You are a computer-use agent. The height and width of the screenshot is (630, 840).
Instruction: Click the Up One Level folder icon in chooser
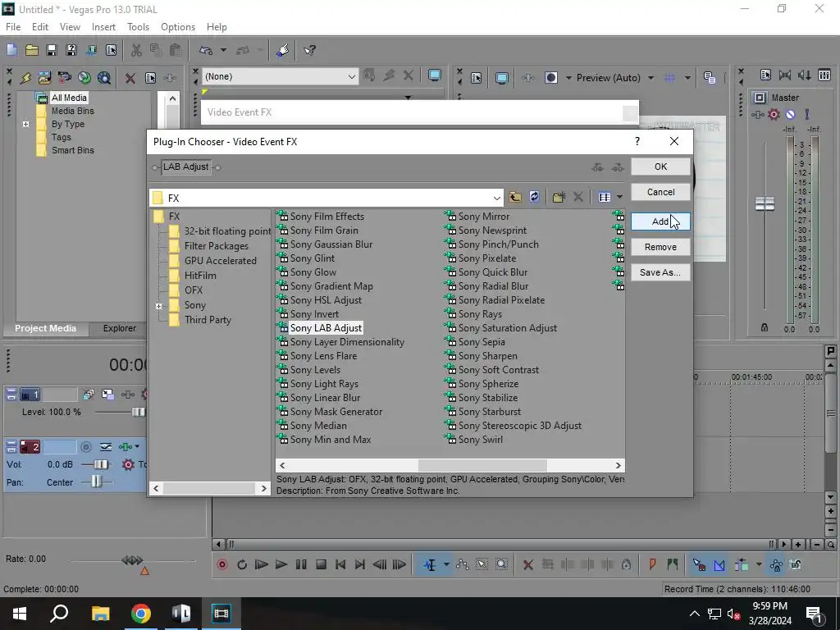click(x=515, y=197)
